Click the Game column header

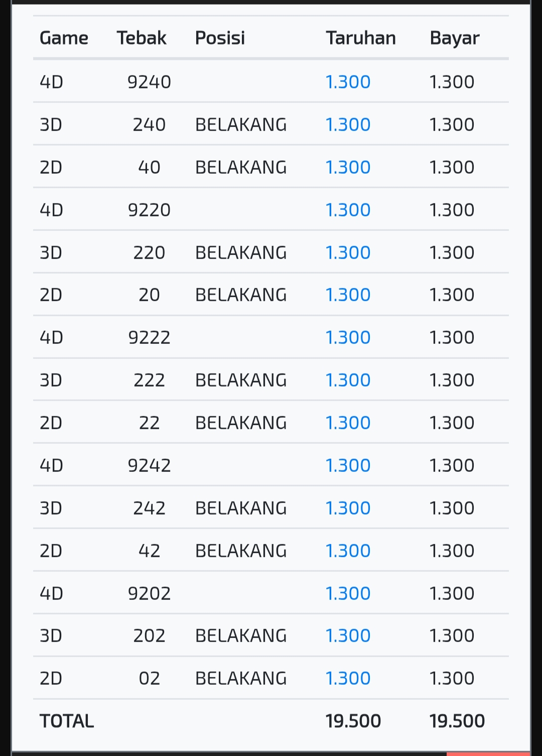pos(64,38)
